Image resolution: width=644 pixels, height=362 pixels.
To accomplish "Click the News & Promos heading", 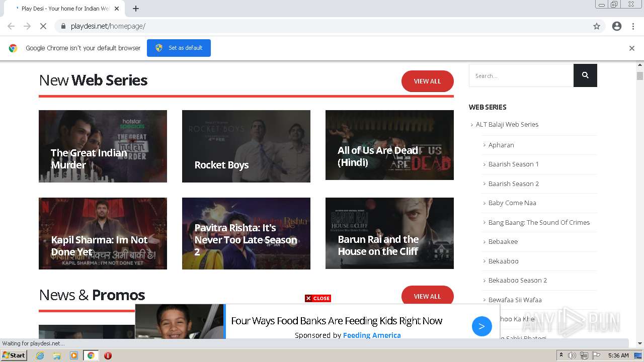I will 92,295.
